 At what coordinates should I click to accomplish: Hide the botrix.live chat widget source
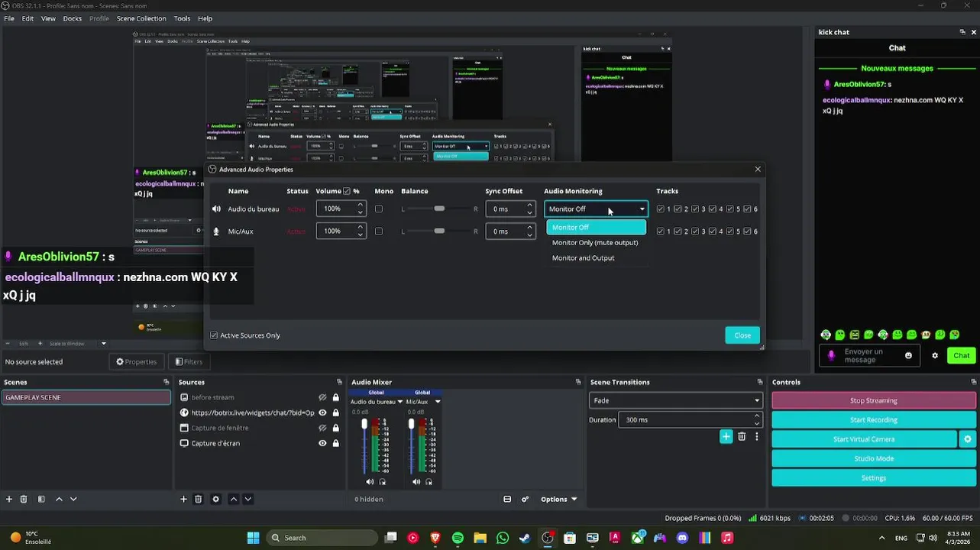[322, 412]
